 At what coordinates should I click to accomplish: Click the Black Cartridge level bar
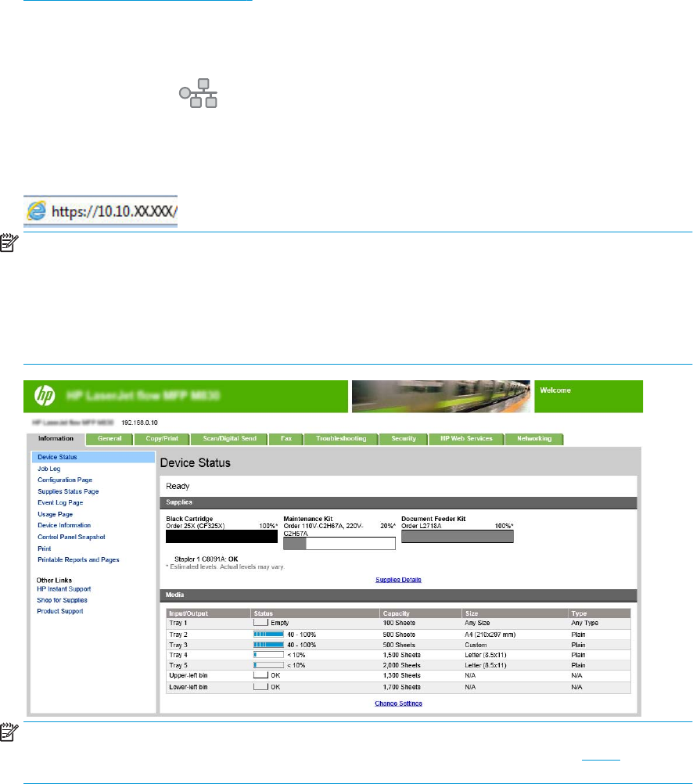click(221, 536)
